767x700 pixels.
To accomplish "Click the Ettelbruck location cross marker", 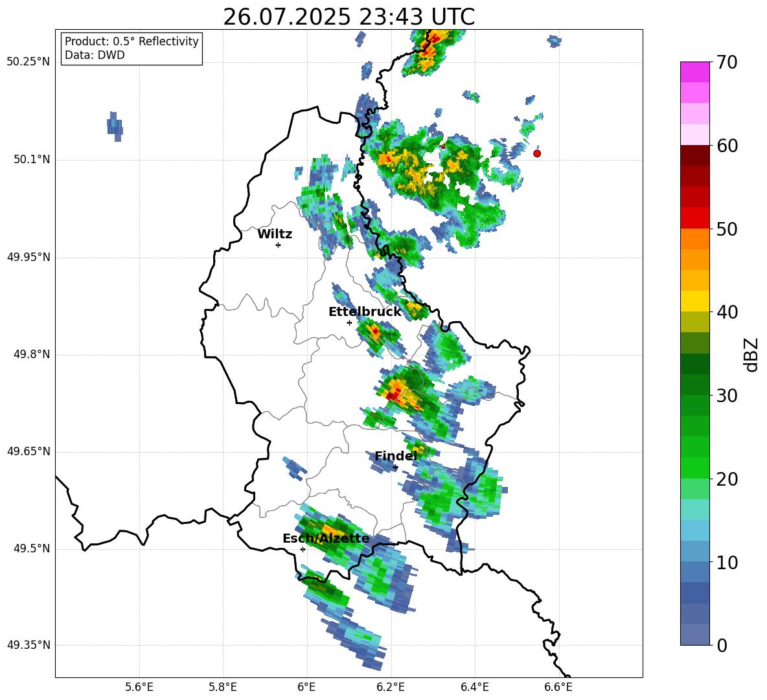I will click(349, 322).
